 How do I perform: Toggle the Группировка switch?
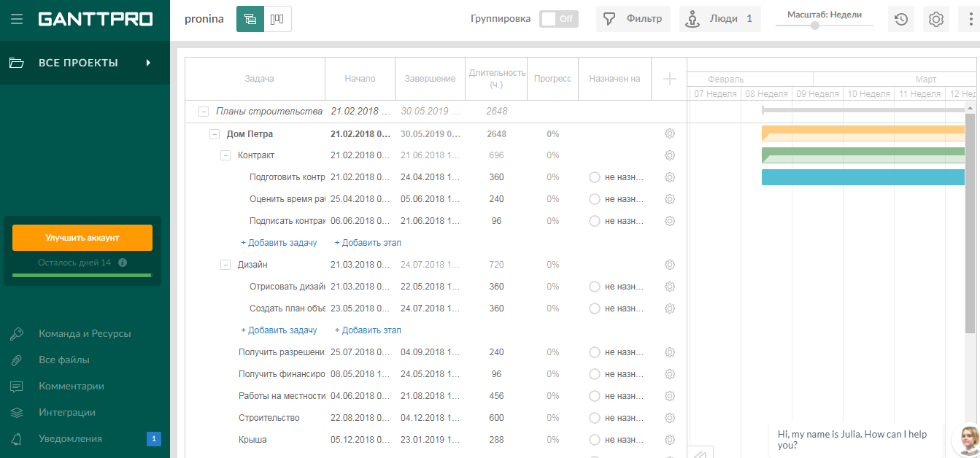click(558, 19)
